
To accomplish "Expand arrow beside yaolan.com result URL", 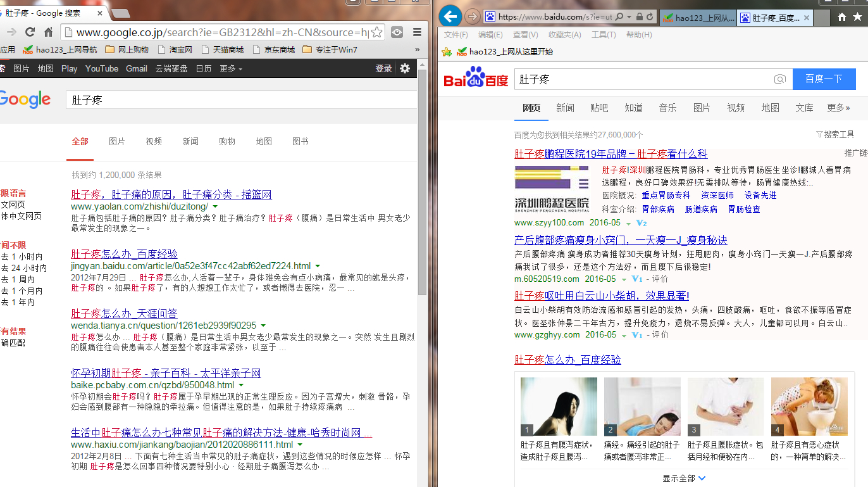I will tap(215, 207).
